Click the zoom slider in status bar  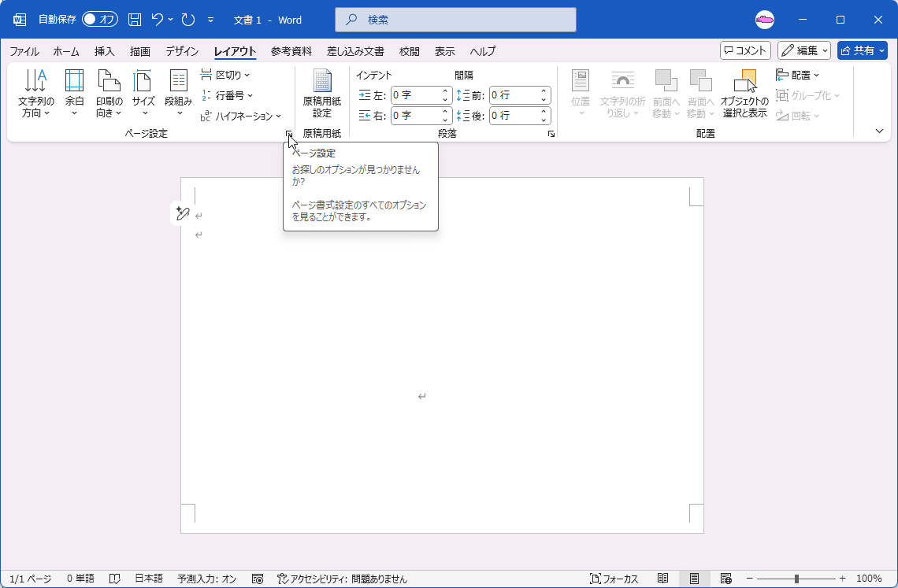click(796, 579)
